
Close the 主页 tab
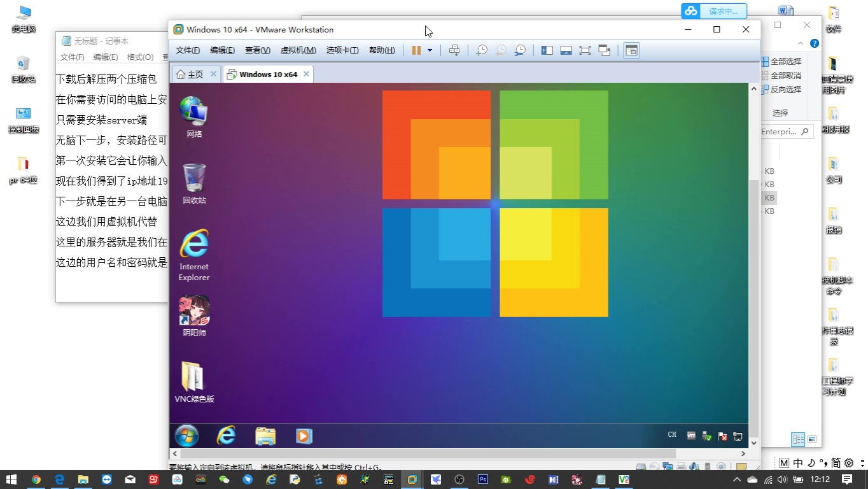213,74
